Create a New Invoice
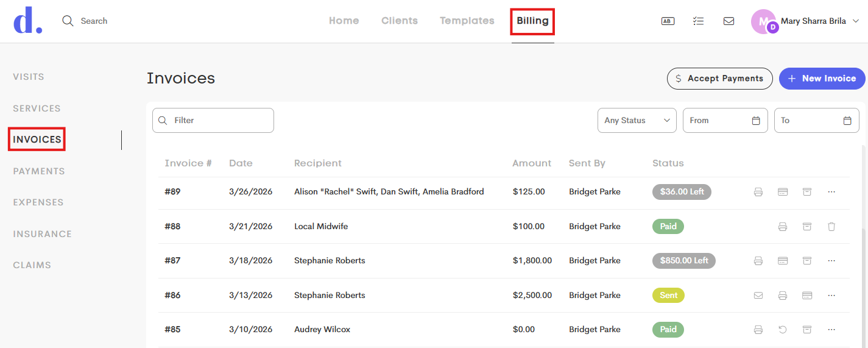The image size is (868, 348). click(822, 79)
